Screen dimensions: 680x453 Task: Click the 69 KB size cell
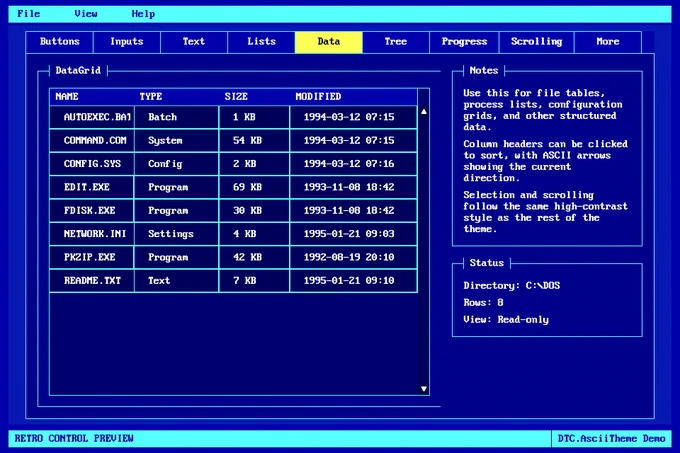coord(254,187)
